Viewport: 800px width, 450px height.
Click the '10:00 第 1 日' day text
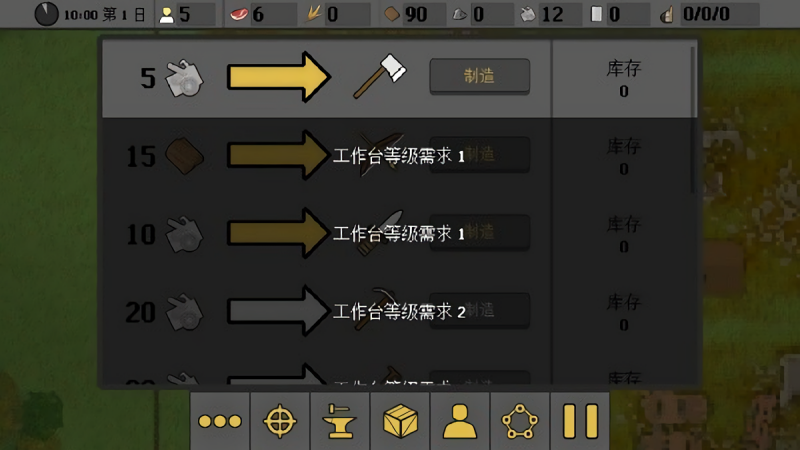104,14
